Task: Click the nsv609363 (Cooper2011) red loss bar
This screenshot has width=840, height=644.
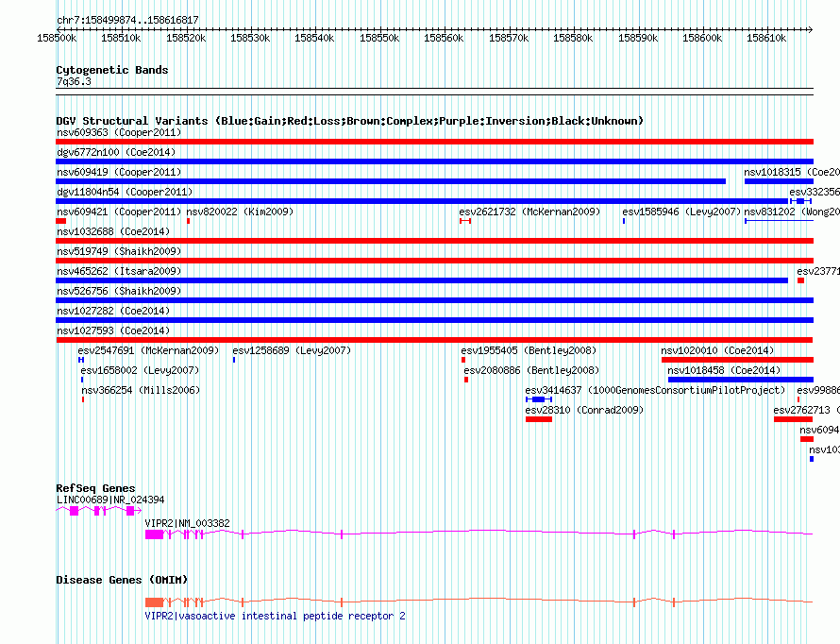Action: [434, 142]
